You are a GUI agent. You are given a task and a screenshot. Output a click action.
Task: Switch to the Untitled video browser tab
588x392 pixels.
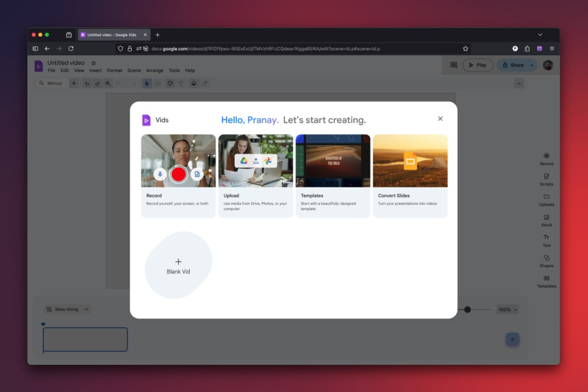click(112, 34)
